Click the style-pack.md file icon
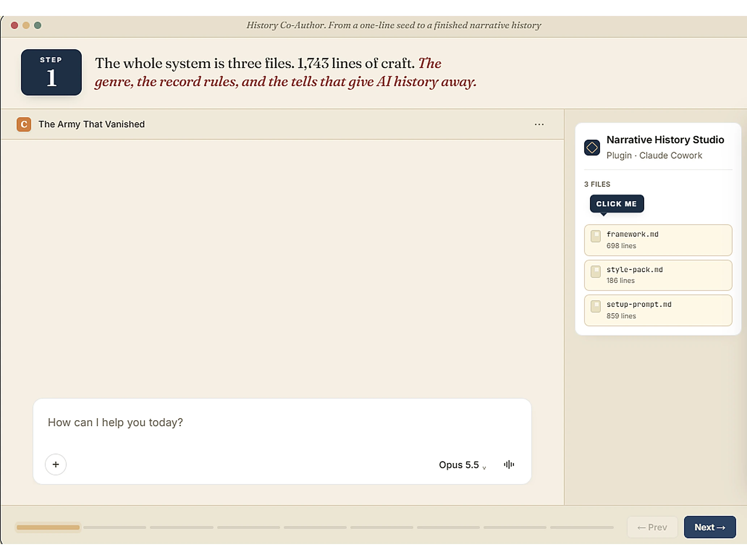 coord(595,271)
